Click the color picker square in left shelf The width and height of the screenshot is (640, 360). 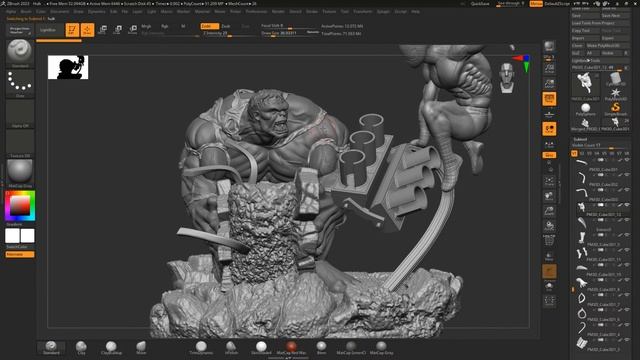point(20,205)
